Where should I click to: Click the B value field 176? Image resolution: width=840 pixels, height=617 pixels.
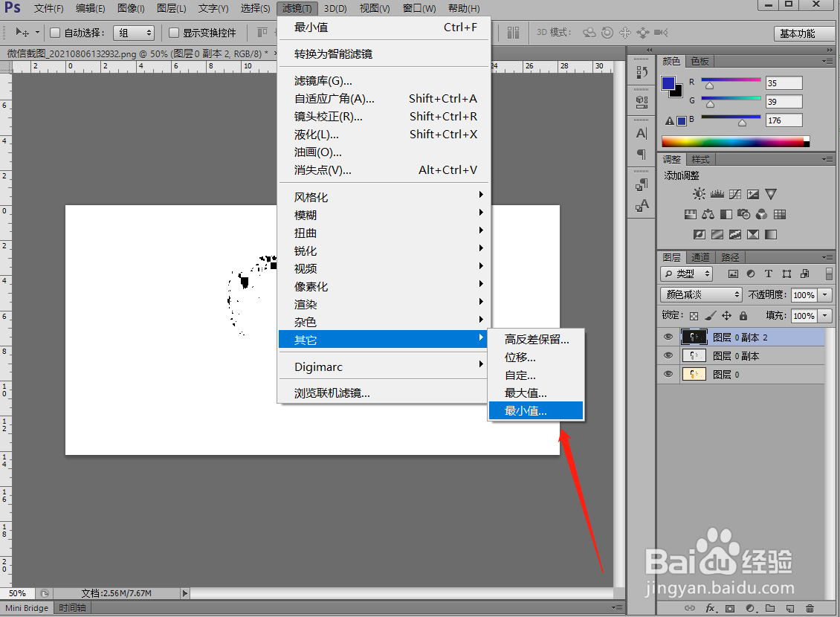[784, 120]
